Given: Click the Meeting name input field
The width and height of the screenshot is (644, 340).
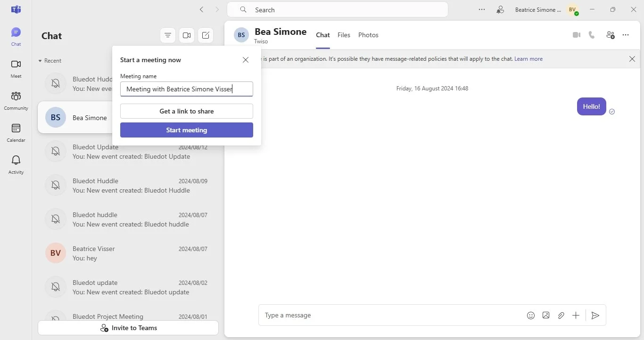Looking at the screenshot, I should pos(187,89).
